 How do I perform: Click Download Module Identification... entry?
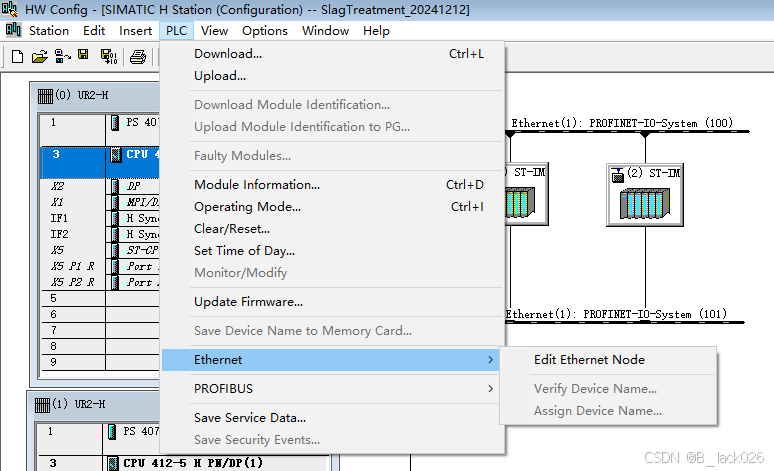[x=332, y=105]
